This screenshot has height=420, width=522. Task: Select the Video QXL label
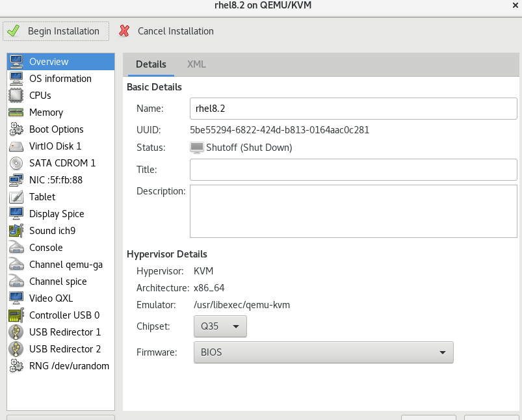click(x=51, y=298)
